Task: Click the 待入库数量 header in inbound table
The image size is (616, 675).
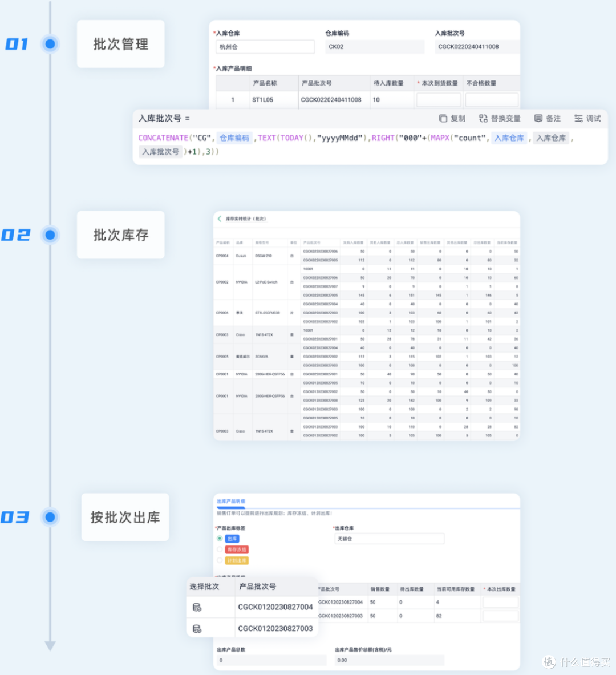Action: tap(388, 83)
